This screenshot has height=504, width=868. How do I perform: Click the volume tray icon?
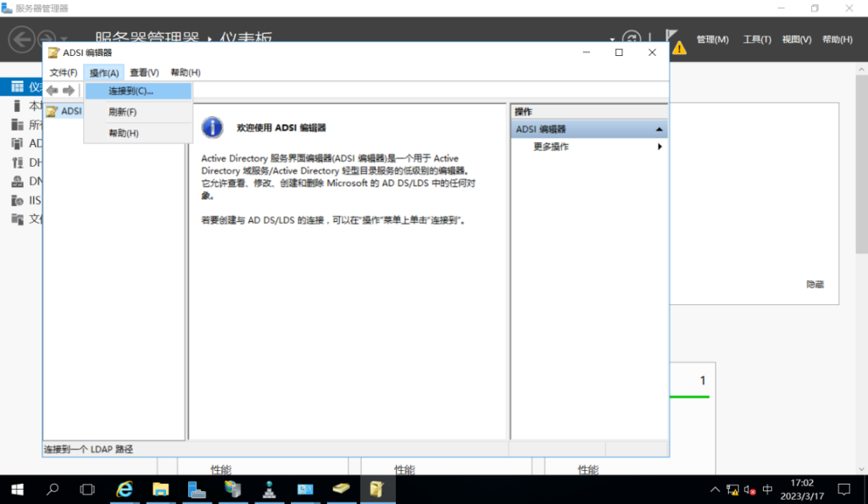[x=750, y=490]
